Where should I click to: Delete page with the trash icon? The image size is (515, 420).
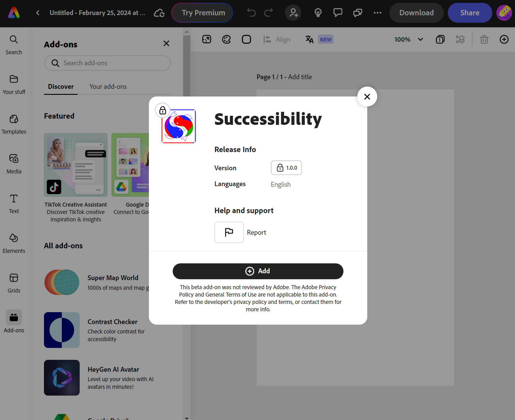point(484,39)
